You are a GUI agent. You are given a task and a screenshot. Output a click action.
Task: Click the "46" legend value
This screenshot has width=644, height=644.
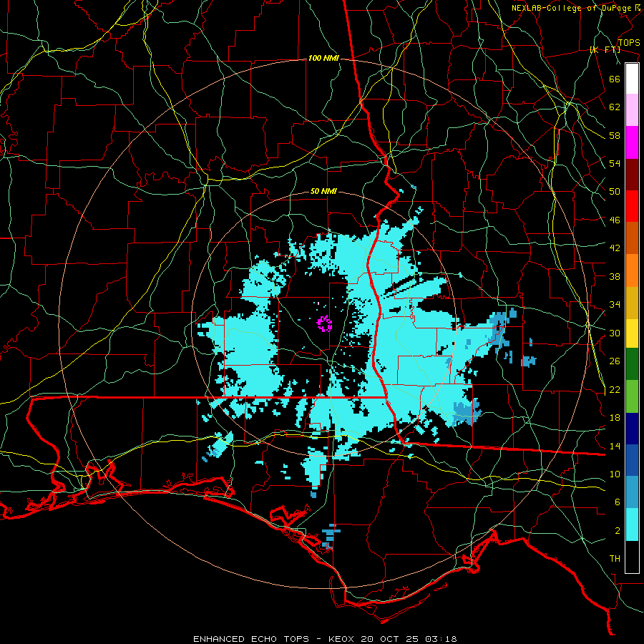click(615, 220)
